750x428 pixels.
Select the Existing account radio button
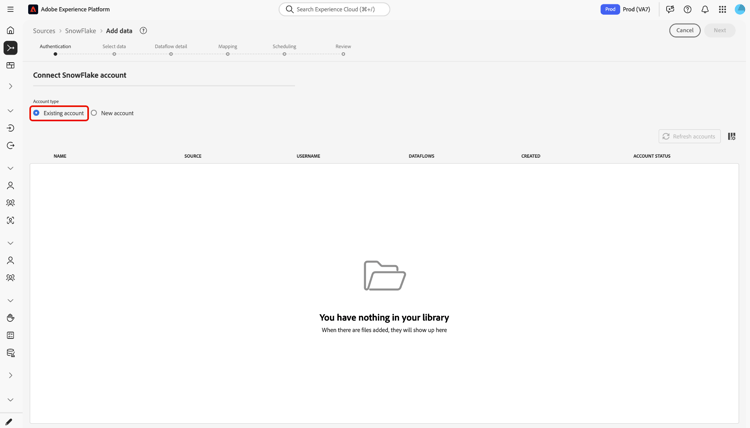click(36, 113)
